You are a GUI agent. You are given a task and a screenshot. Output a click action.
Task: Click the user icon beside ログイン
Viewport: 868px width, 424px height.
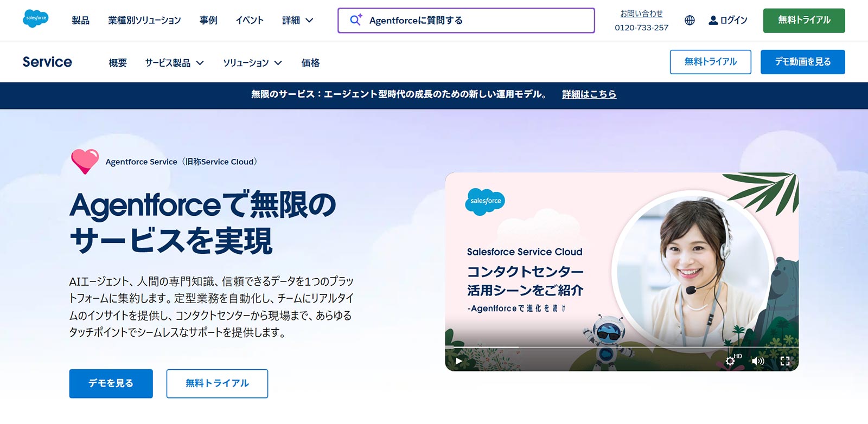pyautogui.click(x=713, y=20)
